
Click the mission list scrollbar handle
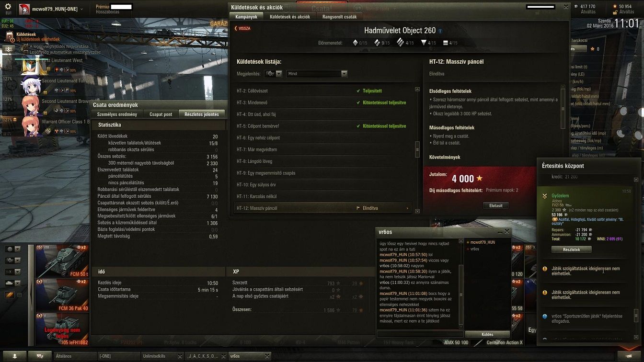tap(417, 149)
